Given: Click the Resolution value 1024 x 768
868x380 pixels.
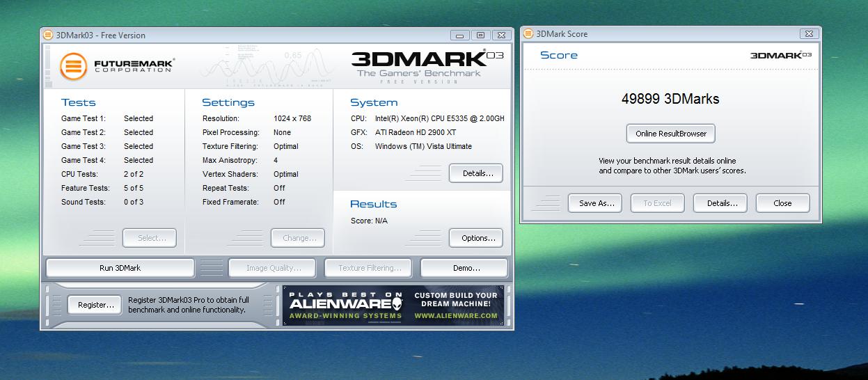Looking at the screenshot, I should (x=292, y=118).
